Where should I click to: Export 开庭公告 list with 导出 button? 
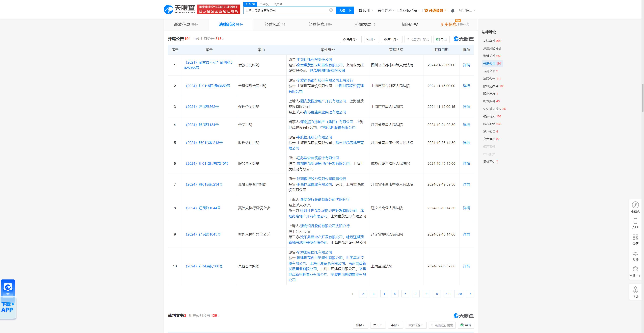coord(442,39)
